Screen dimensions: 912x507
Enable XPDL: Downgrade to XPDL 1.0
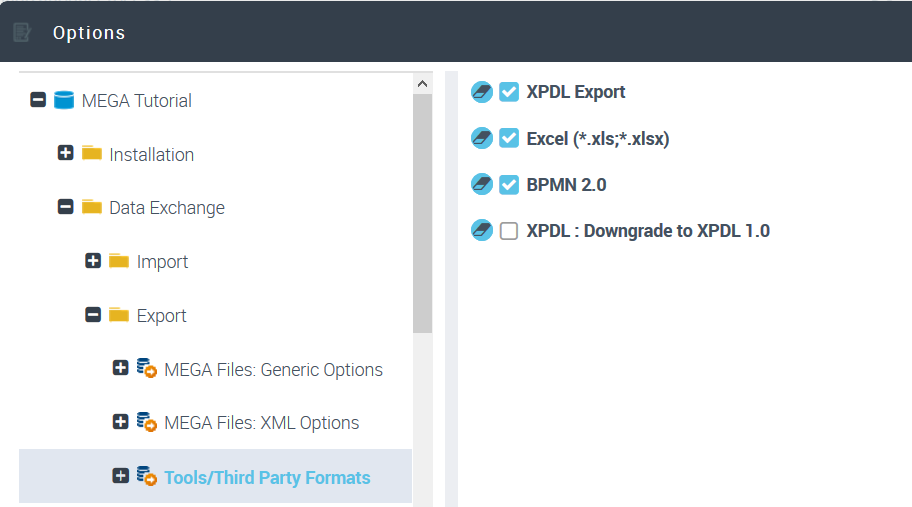[509, 231]
